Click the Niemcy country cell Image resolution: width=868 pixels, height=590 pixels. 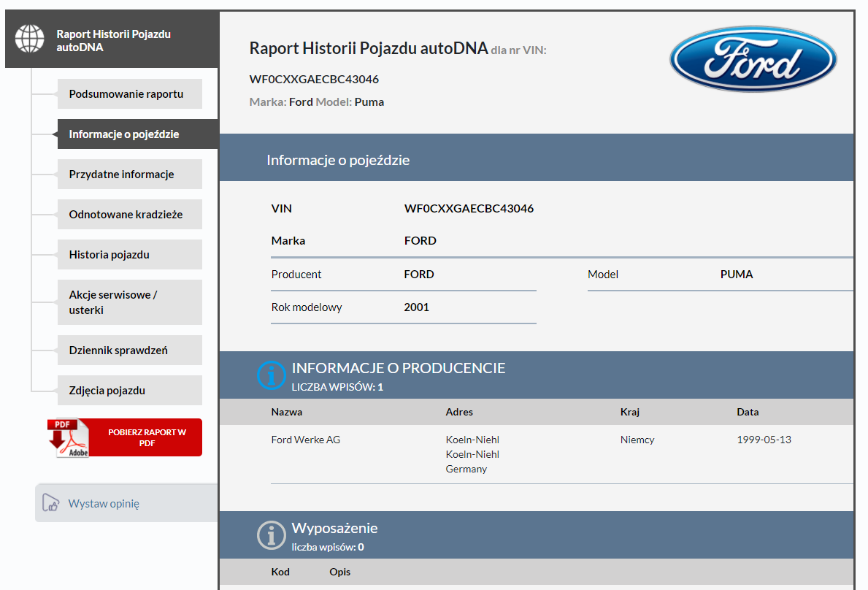coord(637,440)
